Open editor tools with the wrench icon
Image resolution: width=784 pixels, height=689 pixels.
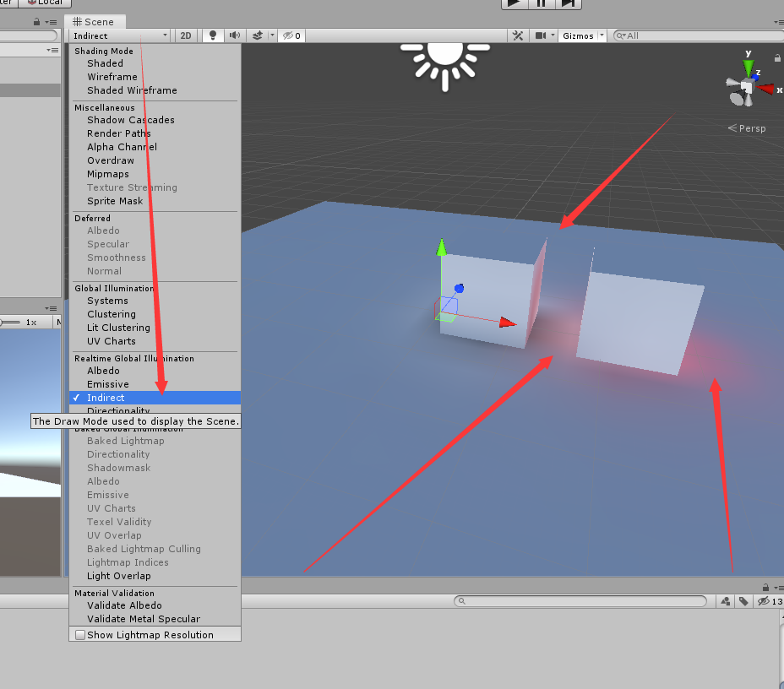tap(518, 35)
